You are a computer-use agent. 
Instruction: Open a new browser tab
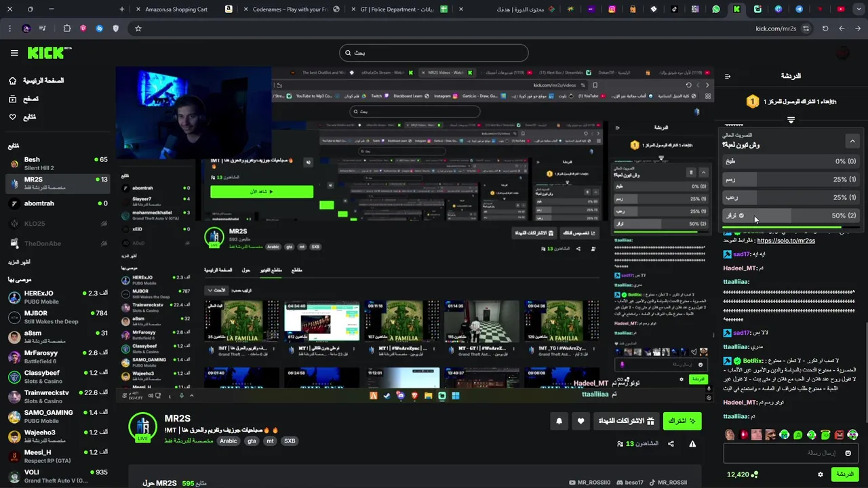pos(122,9)
